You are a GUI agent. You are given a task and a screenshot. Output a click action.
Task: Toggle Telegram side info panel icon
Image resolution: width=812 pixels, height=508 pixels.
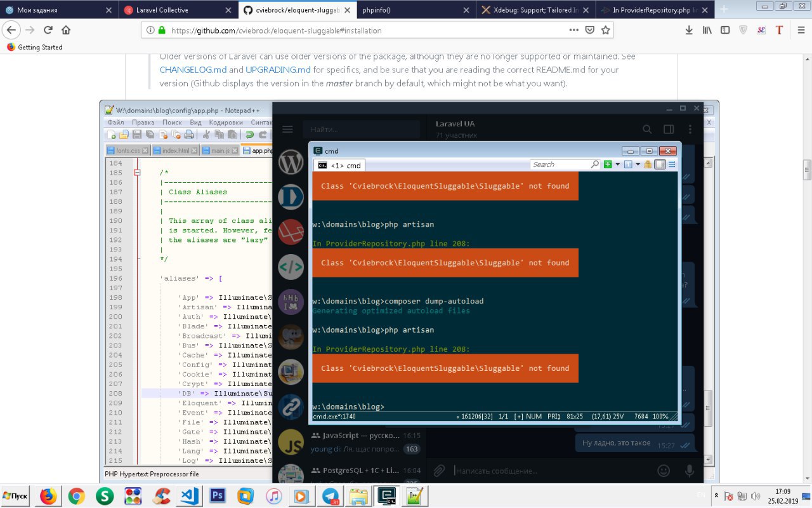pos(669,129)
